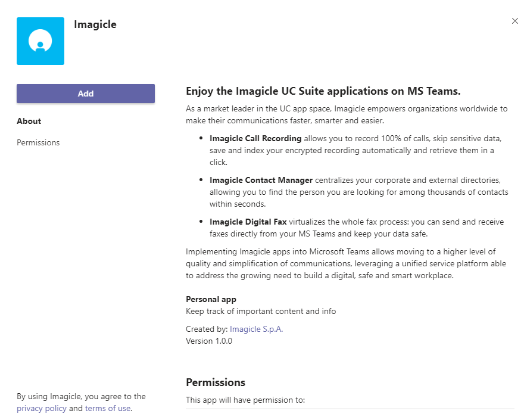Close the Imagicle app details dialog
This screenshot has width=524, height=420.
pos(515,21)
